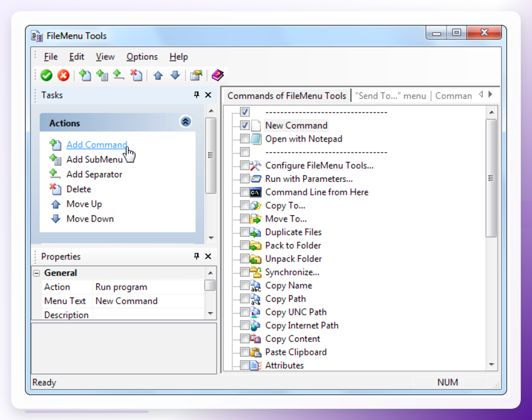Click the Menu Text value field

[148, 301]
